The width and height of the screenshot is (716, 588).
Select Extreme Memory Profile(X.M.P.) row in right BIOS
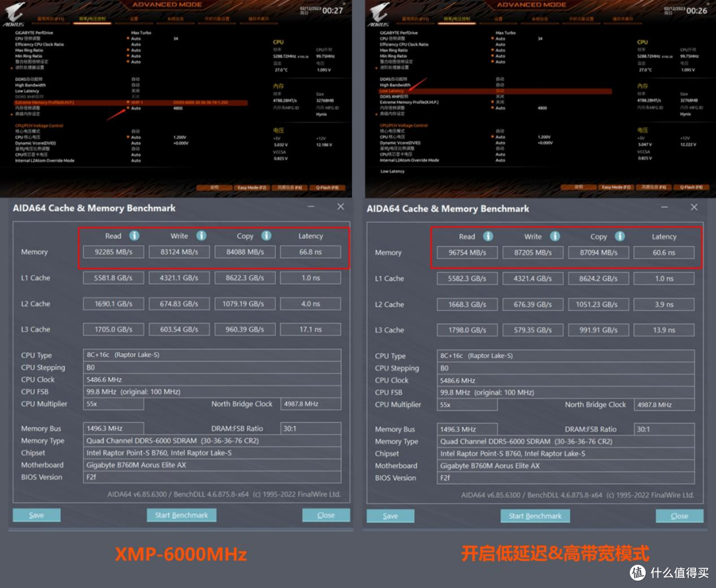pyautogui.click(x=408, y=102)
